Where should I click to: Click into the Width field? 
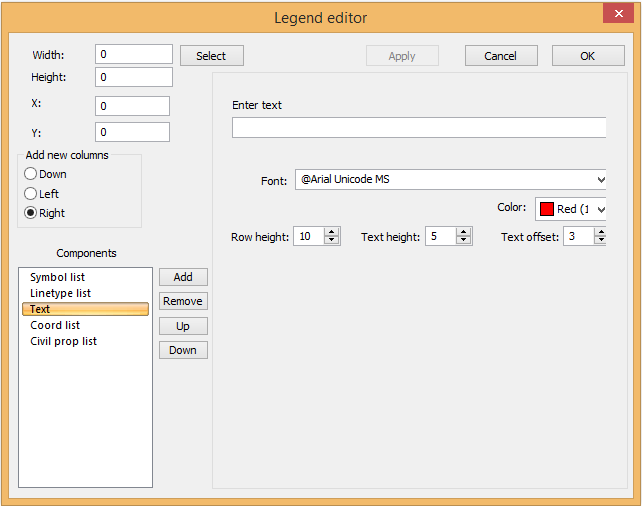(x=134, y=54)
